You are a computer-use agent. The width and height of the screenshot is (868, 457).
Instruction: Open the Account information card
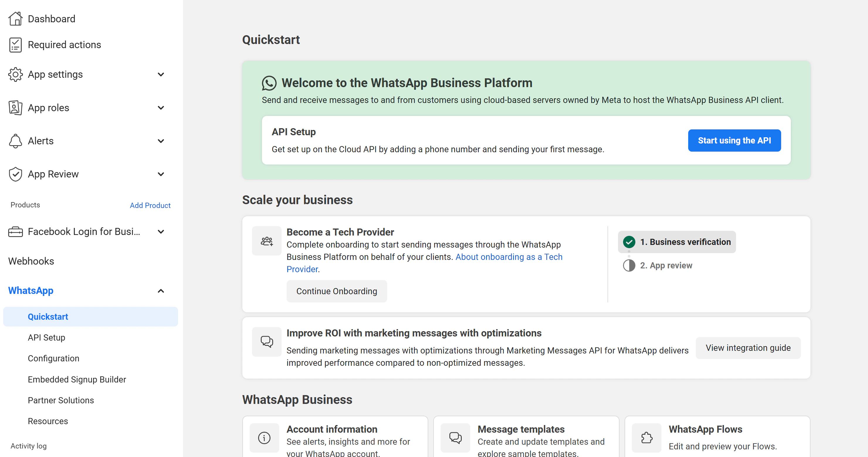335,437
